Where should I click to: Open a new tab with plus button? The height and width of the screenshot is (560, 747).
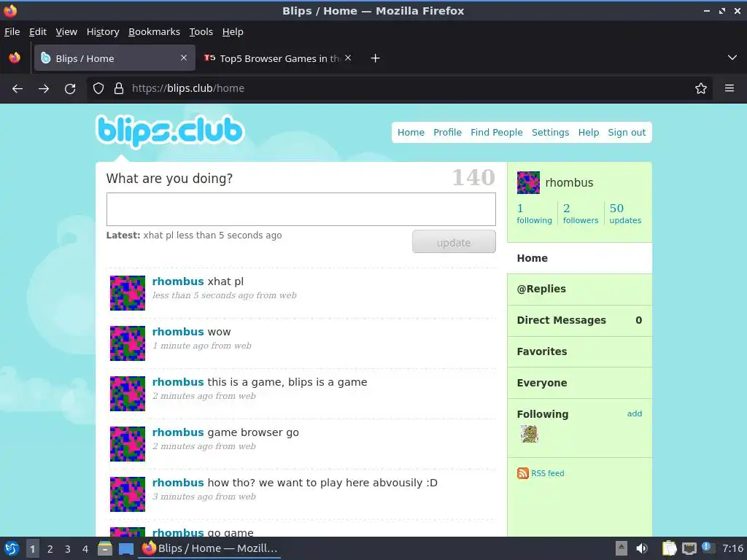[376, 58]
